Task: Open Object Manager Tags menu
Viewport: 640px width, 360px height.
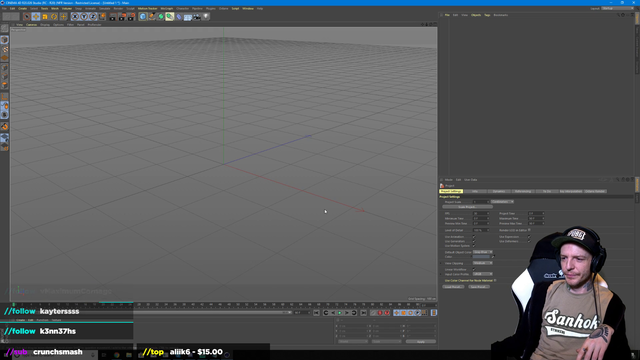Action: pos(487,15)
